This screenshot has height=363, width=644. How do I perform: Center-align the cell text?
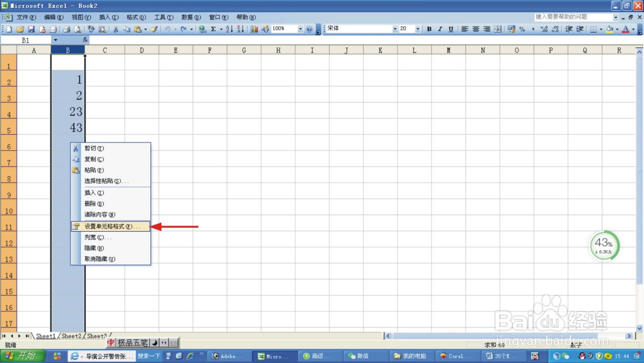tap(476, 29)
